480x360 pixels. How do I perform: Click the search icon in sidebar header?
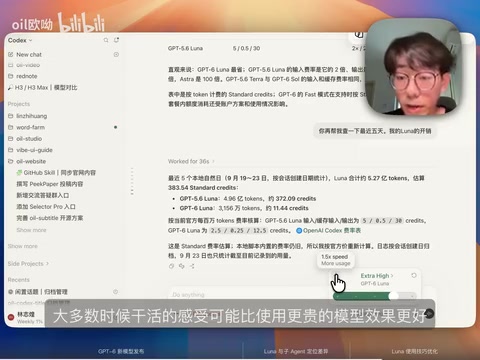106,40
